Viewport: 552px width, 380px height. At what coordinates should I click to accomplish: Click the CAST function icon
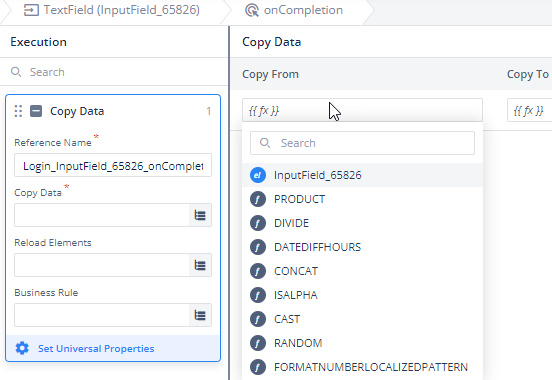pos(258,319)
